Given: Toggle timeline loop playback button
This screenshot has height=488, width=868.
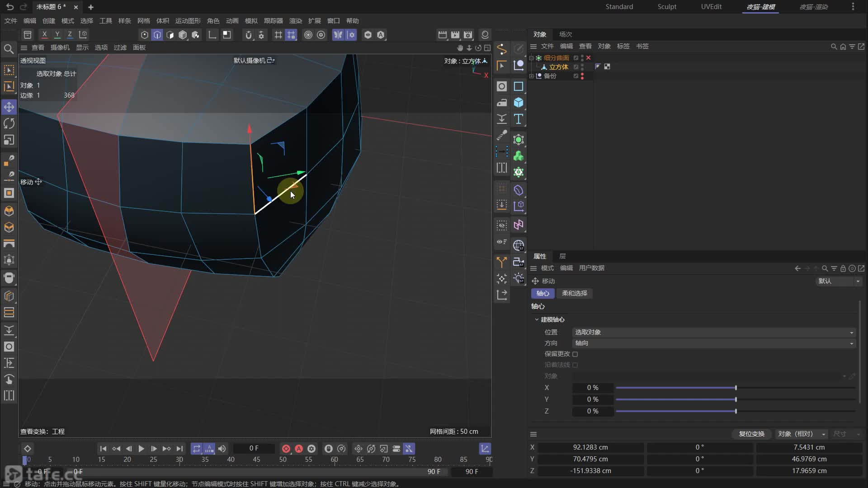Looking at the screenshot, I should 197,449.
